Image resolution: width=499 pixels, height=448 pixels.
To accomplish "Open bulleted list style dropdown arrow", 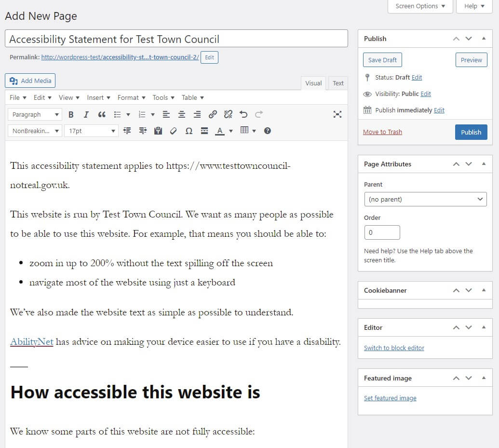I will tap(128, 114).
